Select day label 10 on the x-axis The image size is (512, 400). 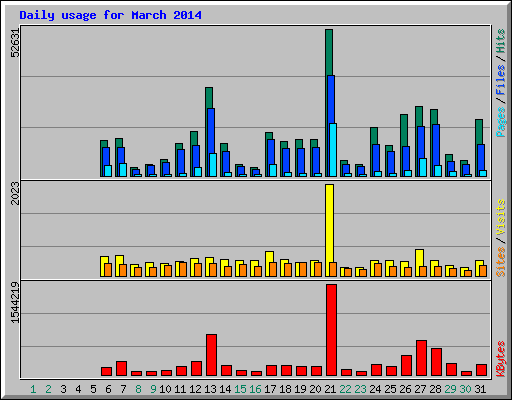pos(165,389)
